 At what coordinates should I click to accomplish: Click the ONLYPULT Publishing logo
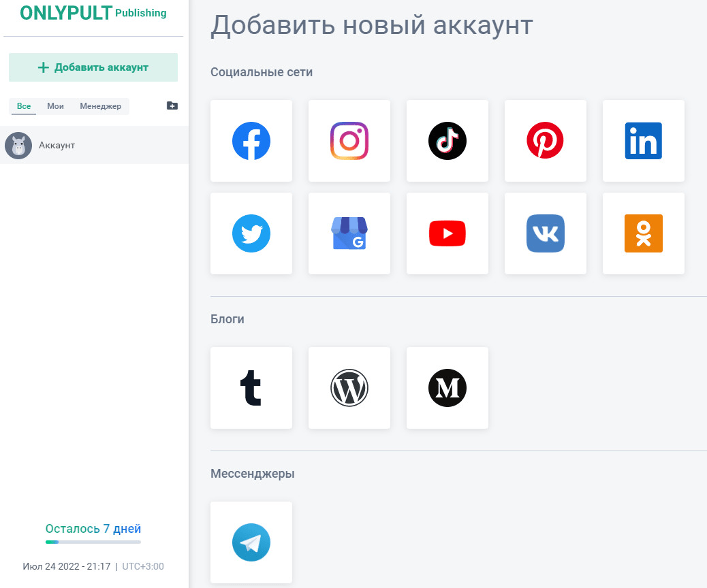[93, 13]
